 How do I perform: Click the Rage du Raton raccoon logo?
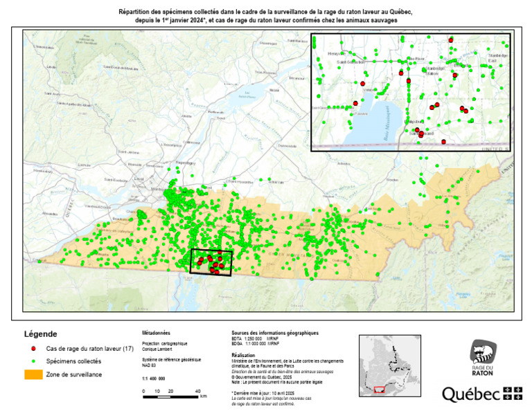point(483,358)
